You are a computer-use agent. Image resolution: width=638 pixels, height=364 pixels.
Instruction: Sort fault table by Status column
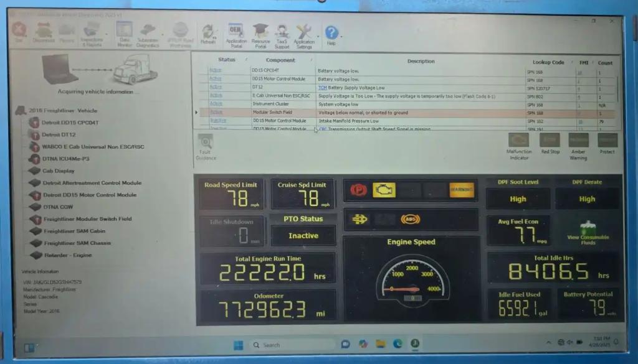227,60
